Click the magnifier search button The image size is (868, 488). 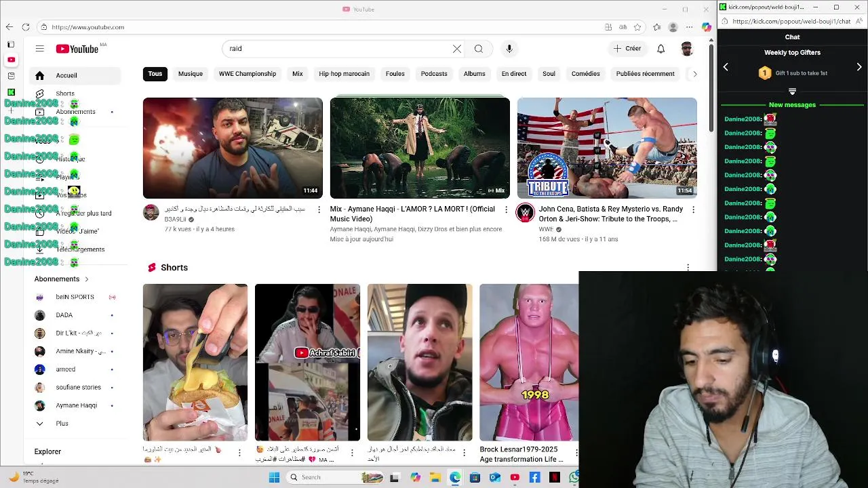pyautogui.click(x=479, y=49)
